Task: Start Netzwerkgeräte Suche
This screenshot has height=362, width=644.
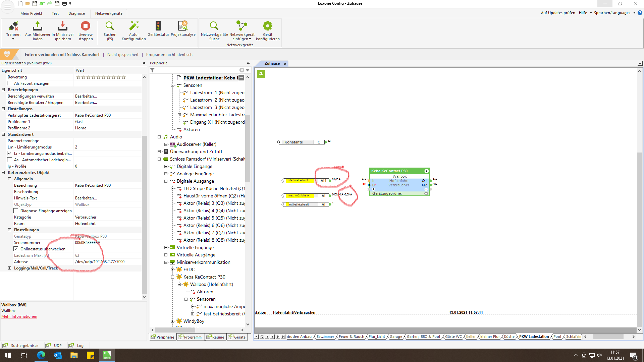Action: [214, 26]
